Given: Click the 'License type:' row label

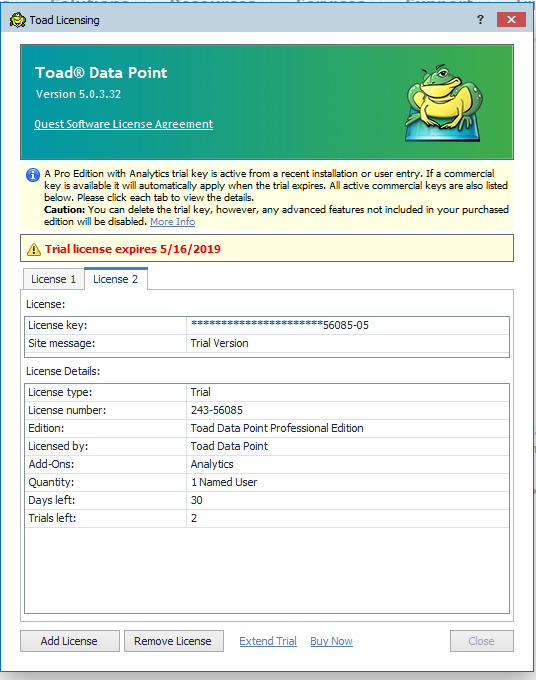Looking at the screenshot, I should click(x=60, y=392).
